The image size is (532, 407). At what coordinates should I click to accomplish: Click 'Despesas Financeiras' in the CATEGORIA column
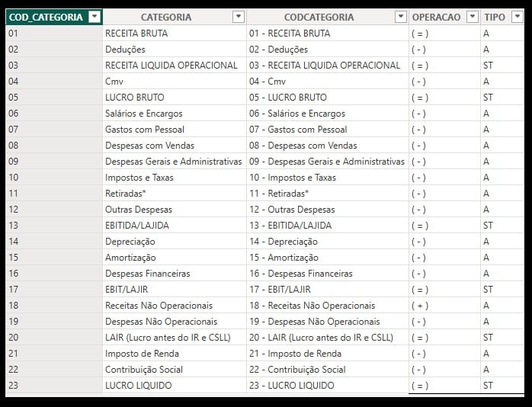(x=148, y=274)
